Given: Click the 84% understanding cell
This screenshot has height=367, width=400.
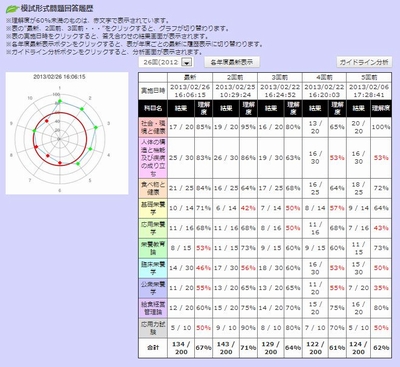Looking at the screenshot, I should tap(203, 188).
